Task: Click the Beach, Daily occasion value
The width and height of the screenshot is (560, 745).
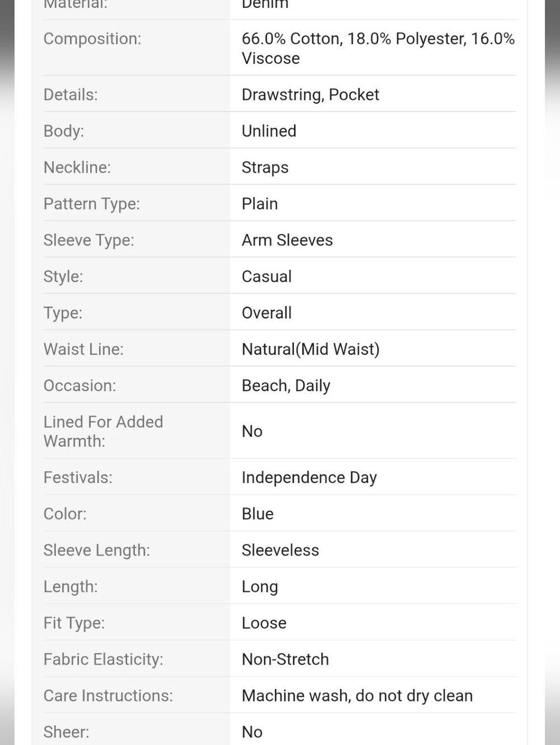Action: click(286, 386)
